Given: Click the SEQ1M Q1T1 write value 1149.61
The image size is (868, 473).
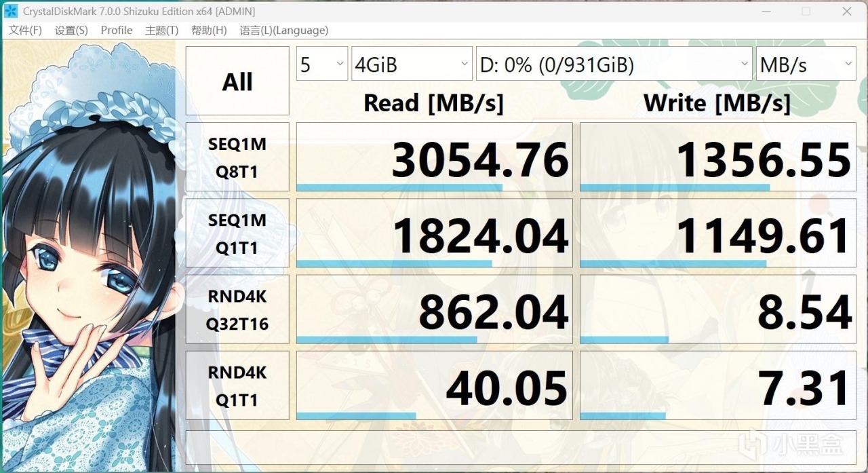Looking at the screenshot, I should tap(718, 233).
